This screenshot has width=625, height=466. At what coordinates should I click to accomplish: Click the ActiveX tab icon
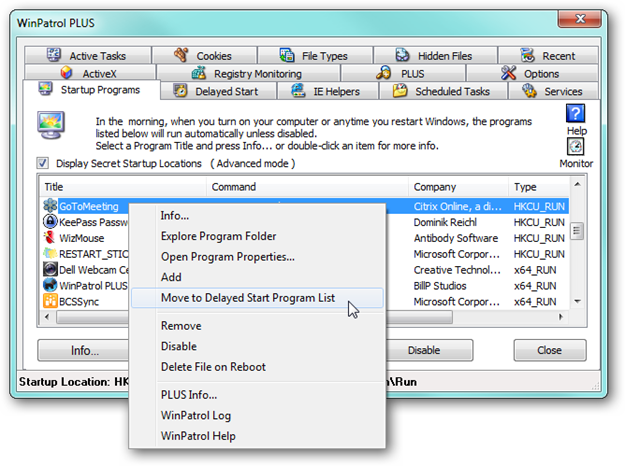(67, 73)
